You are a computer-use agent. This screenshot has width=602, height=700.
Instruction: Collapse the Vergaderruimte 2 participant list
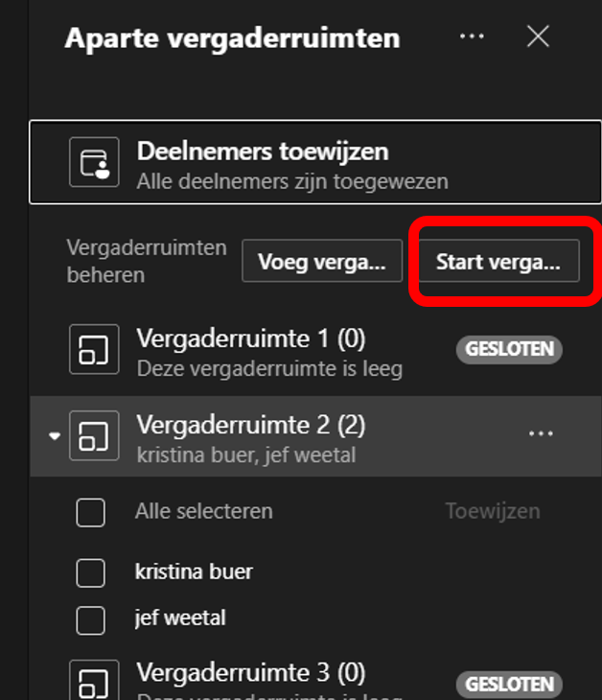[x=55, y=435]
